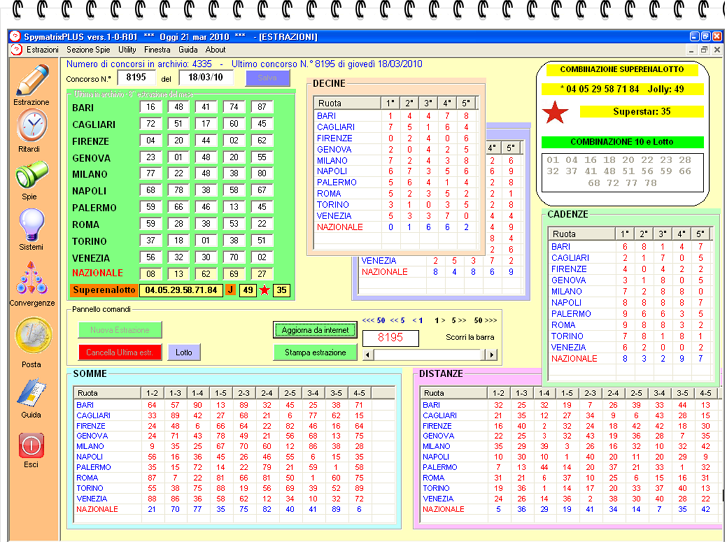Select the NAZIONALE row in DECINE table
Viewport: 727px width, 542px height.
[x=396, y=227]
